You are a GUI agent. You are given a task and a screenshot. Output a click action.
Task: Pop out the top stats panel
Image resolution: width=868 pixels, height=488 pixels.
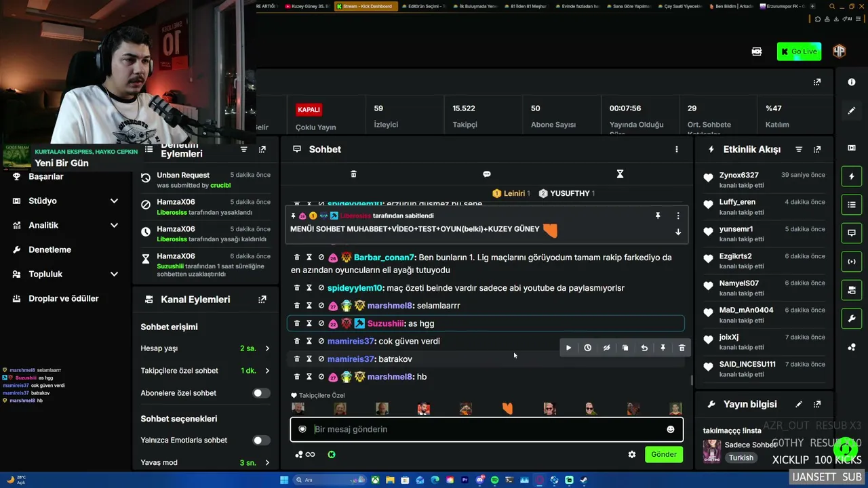coord(817,82)
